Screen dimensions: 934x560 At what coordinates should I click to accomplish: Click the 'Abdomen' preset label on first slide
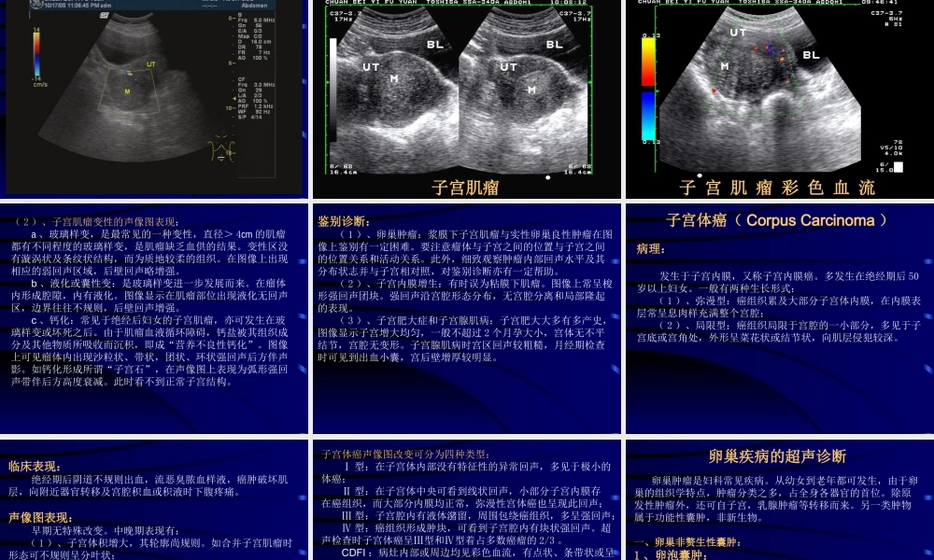coord(254,6)
